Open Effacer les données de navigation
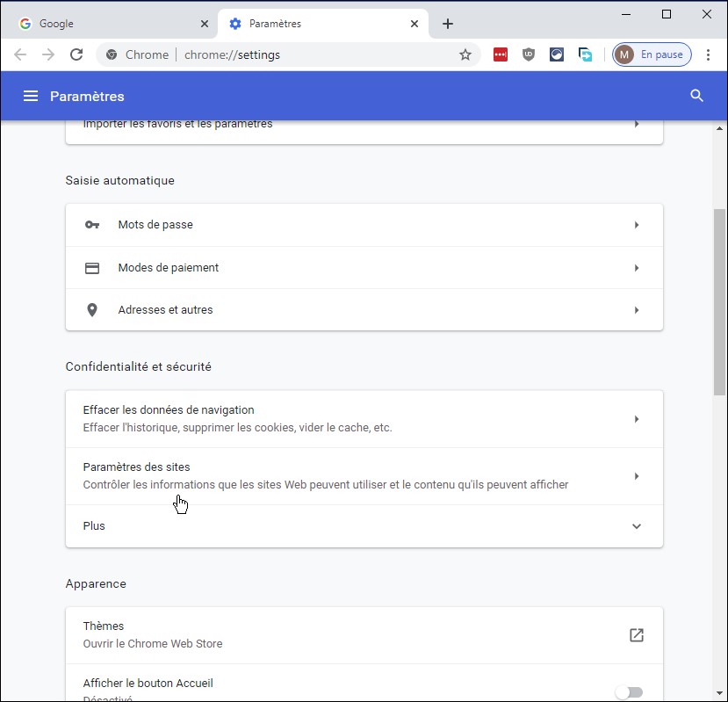This screenshot has height=702, width=728. [x=364, y=419]
